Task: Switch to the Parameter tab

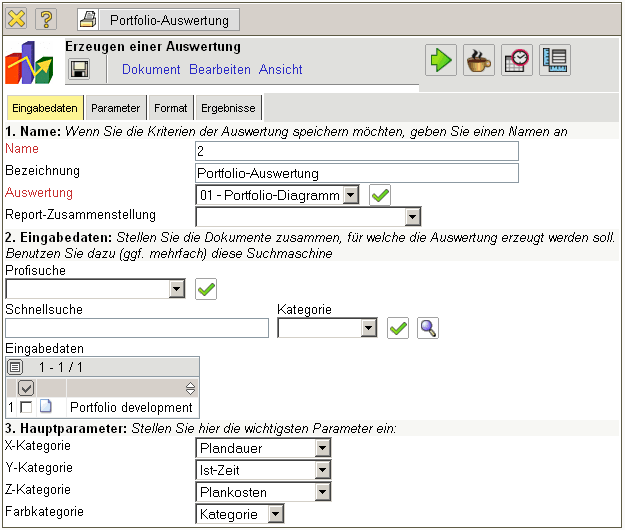Action: (115, 108)
